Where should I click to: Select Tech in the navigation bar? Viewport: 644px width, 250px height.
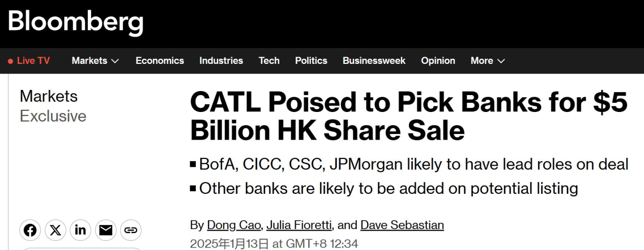pyautogui.click(x=269, y=60)
